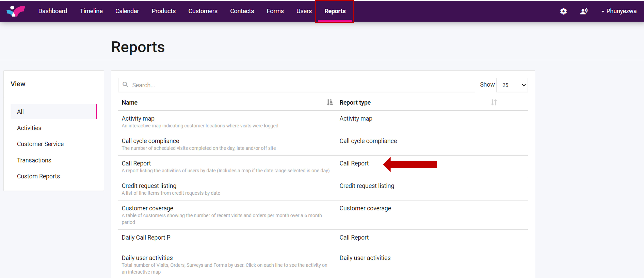Select the Activities view filter
644x278 pixels.
29,128
